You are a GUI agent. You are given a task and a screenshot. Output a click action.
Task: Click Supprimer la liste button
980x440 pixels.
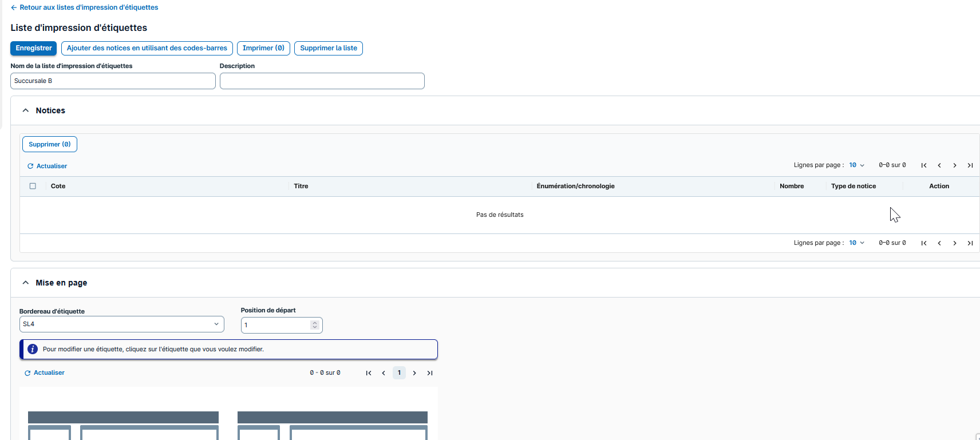(328, 48)
